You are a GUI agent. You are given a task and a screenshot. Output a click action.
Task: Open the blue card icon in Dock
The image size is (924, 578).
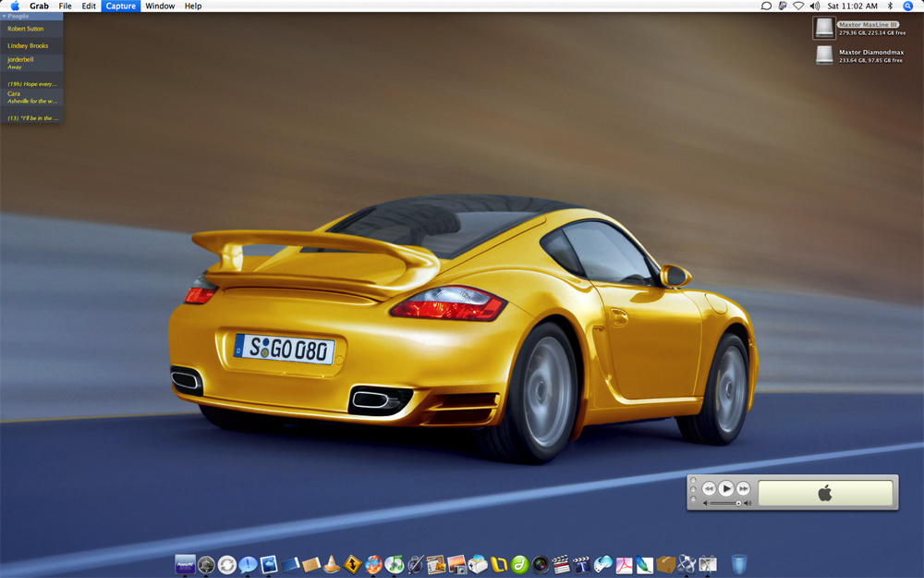coord(290,565)
